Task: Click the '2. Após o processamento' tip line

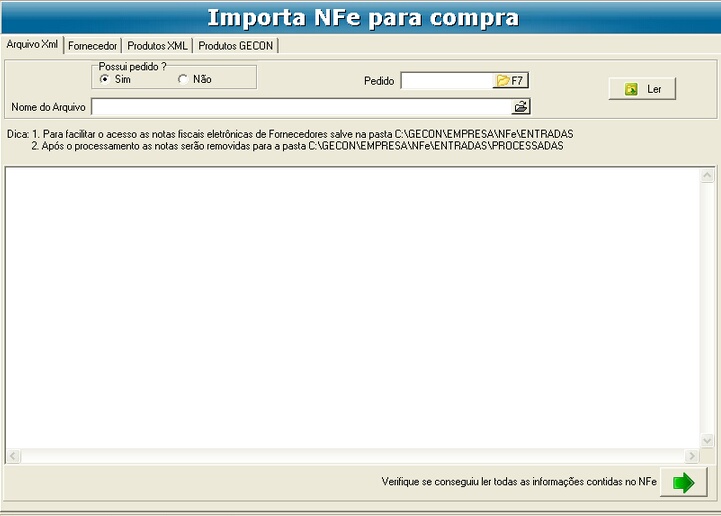Action: (298, 146)
